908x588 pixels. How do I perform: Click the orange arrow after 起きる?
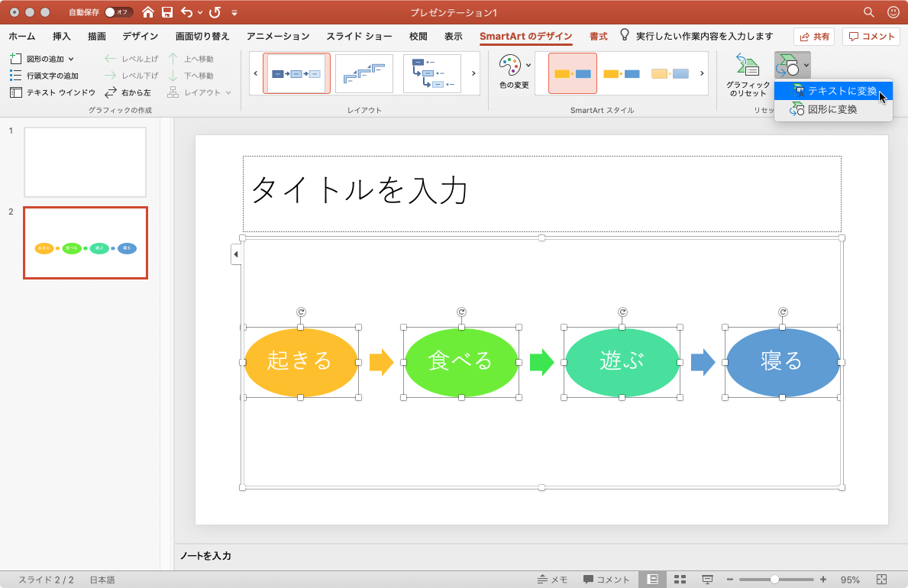[381, 362]
